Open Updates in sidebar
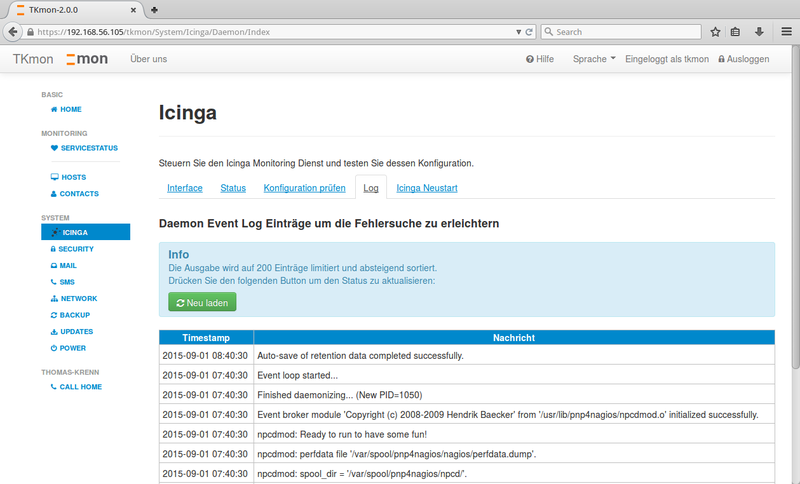This screenshot has height=484, width=800. pos(72,332)
